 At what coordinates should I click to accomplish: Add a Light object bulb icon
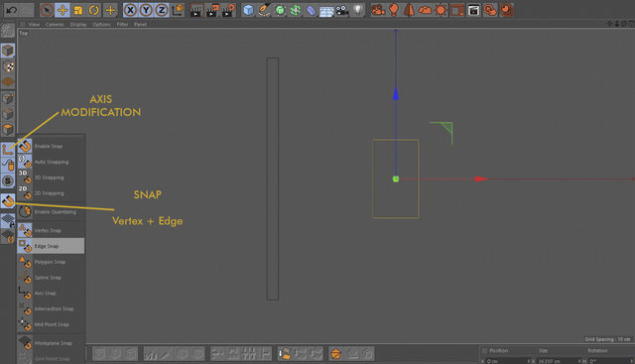357,10
